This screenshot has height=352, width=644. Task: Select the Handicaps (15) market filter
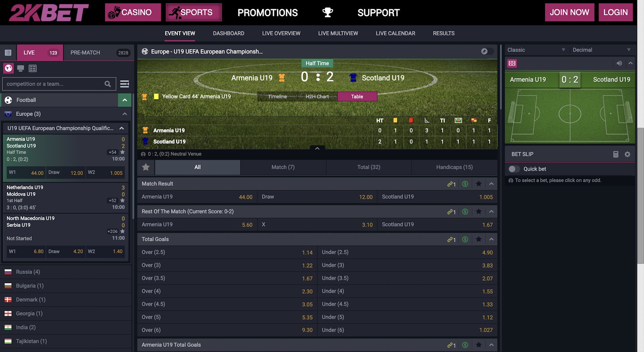[x=454, y=167]
